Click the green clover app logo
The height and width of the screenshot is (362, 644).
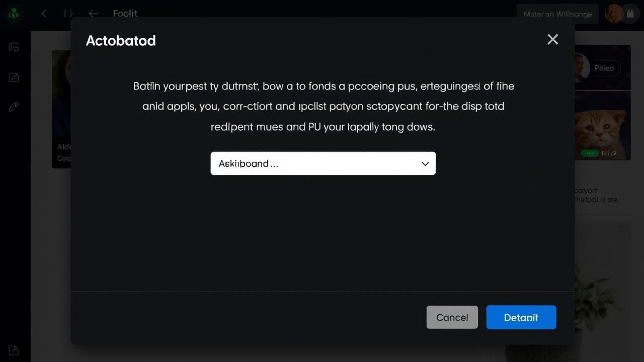coord(14,14)
